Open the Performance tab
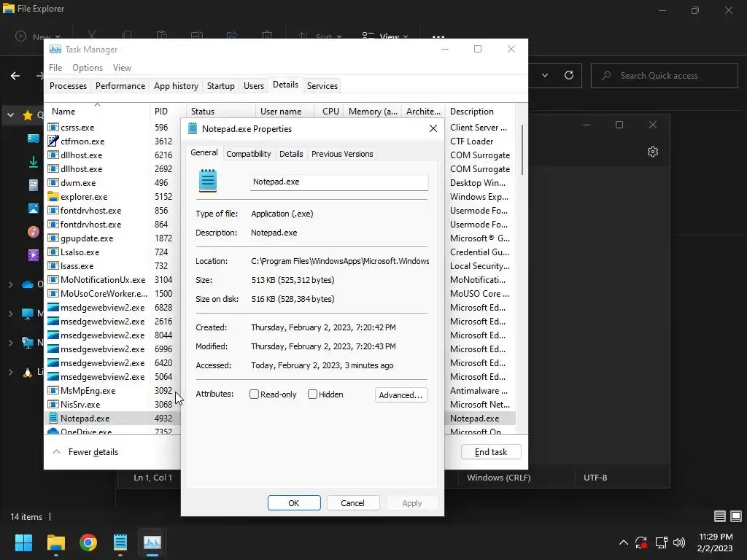 click(x=120, y=86)
